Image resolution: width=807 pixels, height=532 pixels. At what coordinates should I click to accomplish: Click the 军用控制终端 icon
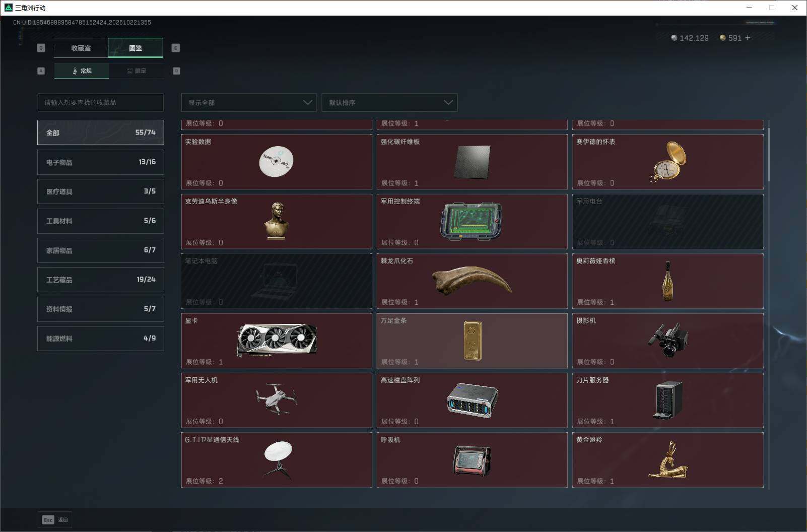471,221
